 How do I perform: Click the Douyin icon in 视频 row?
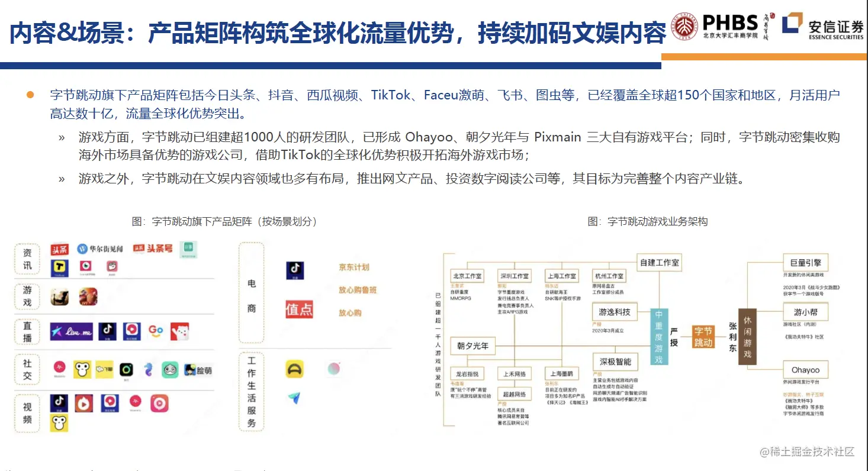[59, 403]
